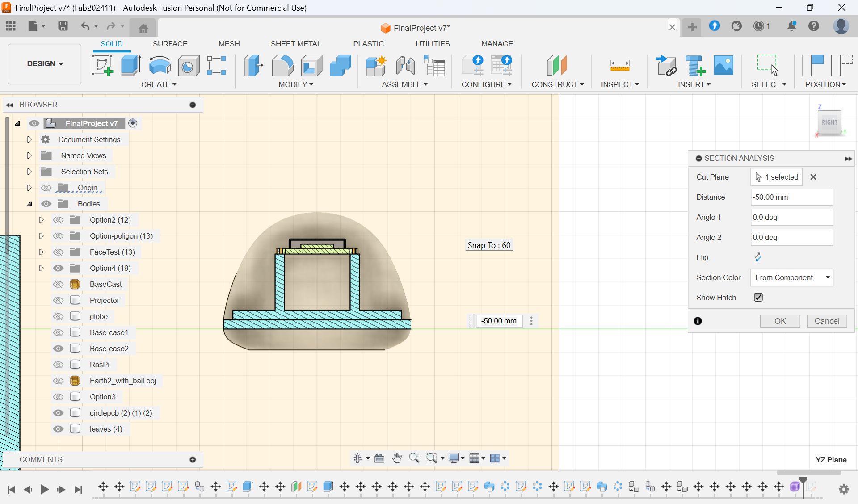858x504 pixels.
Task: Click OK in Section Analysis dialog
Action: (x=780, y=321)
